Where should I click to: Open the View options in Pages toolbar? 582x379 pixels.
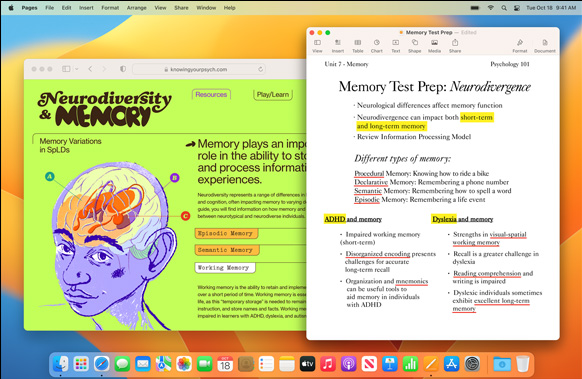coord(317,46)
